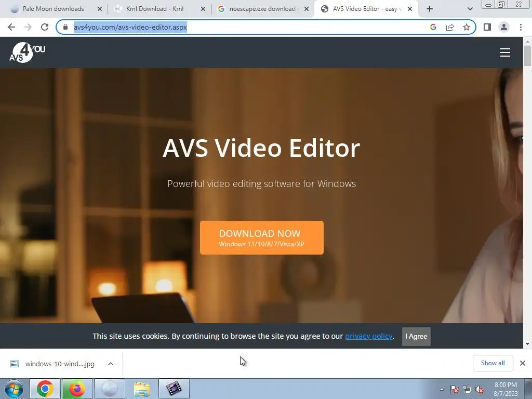Click the Google icon in address bar

click(433, 27)
